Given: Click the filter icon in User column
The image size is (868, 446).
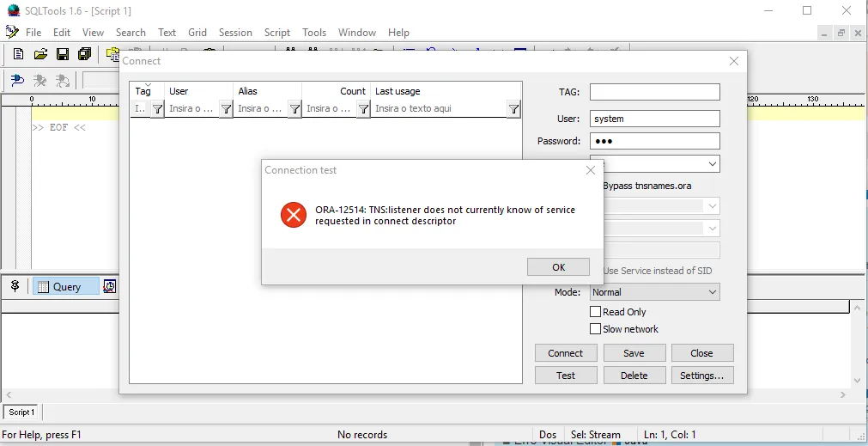Looking at the screenshot, I should (226, 109).
